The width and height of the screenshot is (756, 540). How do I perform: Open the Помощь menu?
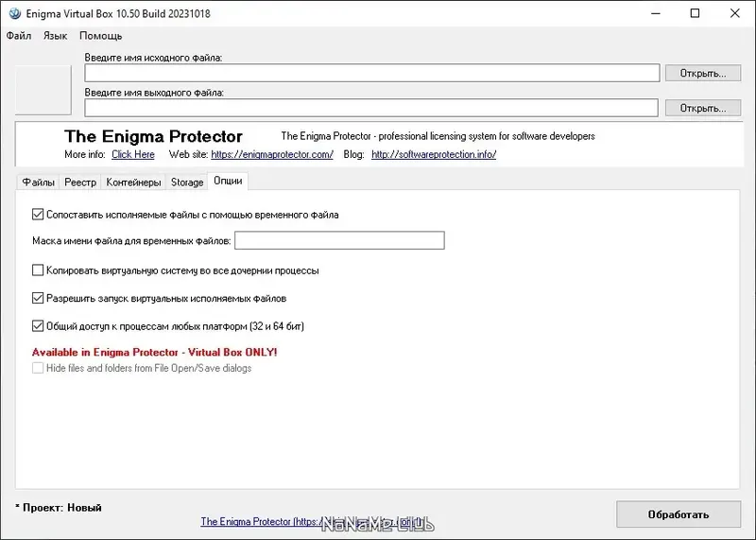pyautogui.click(x=101, y=36)
